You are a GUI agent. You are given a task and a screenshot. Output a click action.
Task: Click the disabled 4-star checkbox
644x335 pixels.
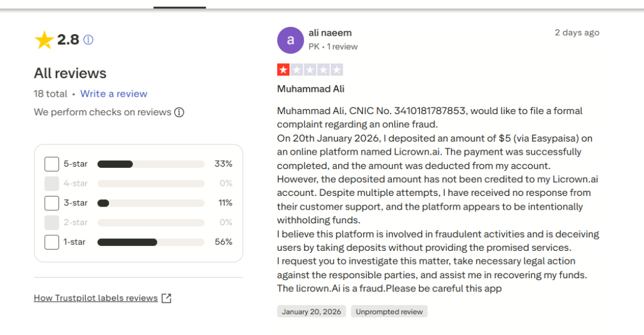point(52,183)
